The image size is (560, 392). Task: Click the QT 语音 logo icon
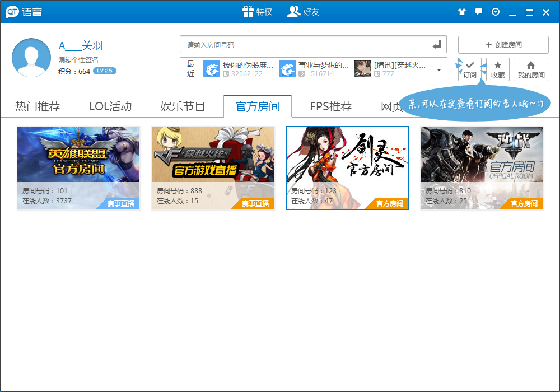[x=12, y=12]
